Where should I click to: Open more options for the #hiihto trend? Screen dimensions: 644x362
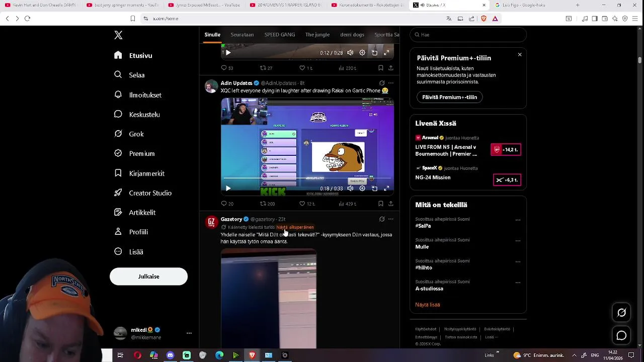click(x=518, y=261)
